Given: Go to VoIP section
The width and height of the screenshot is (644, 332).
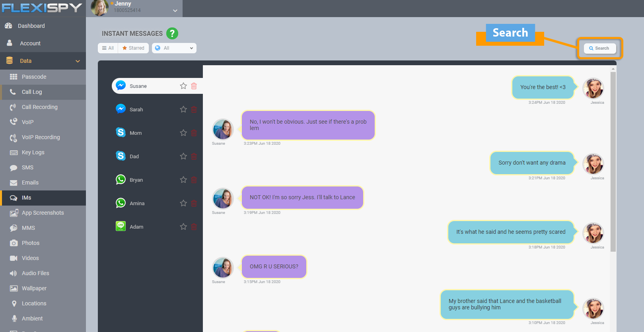Looking at the screenshot, I should (x=43, y=122).
